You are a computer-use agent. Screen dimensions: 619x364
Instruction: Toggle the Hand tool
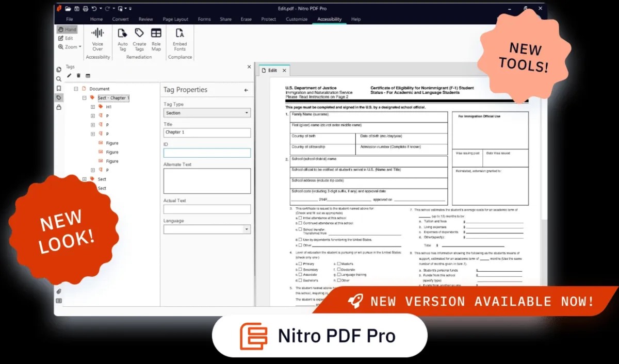[x=67, y=29]
